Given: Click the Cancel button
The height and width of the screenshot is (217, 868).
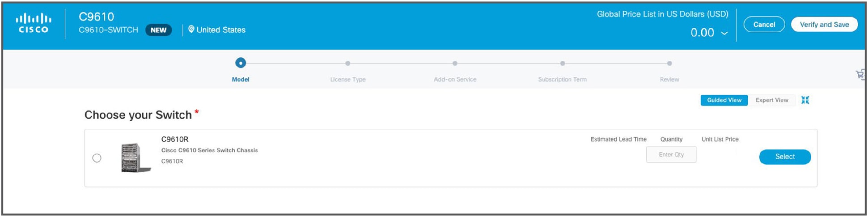Looking at the screenshot, I should 764,25.
